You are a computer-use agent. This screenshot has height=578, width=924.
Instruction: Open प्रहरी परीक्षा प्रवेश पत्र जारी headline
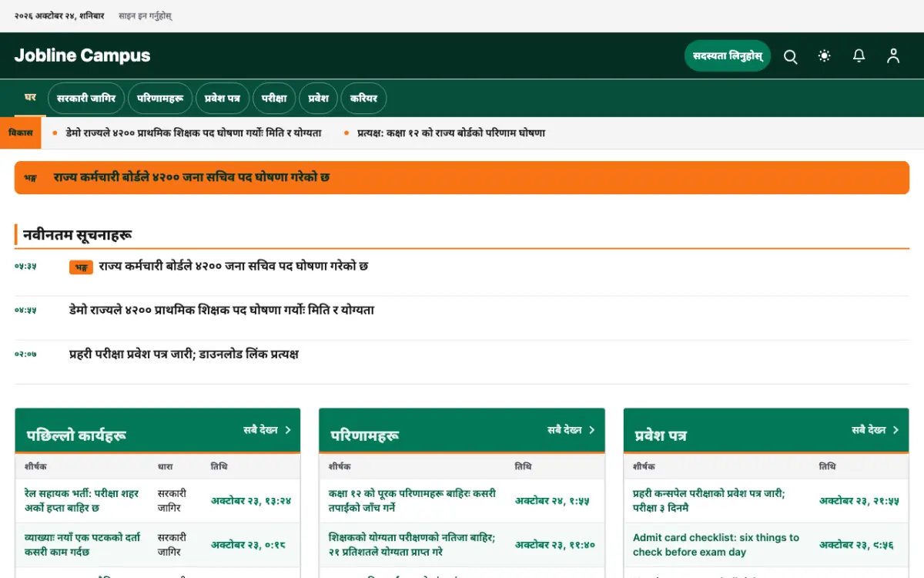tap(184, 355)
